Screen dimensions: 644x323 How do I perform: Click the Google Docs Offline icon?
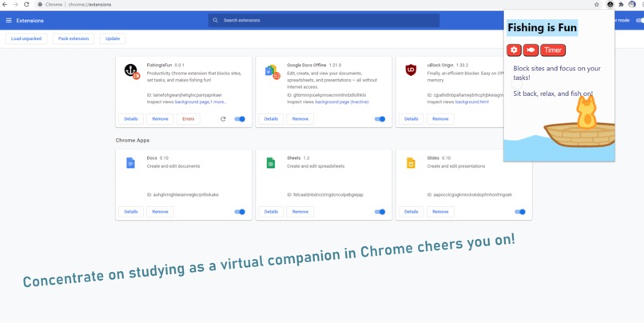[x=271, y=70]
